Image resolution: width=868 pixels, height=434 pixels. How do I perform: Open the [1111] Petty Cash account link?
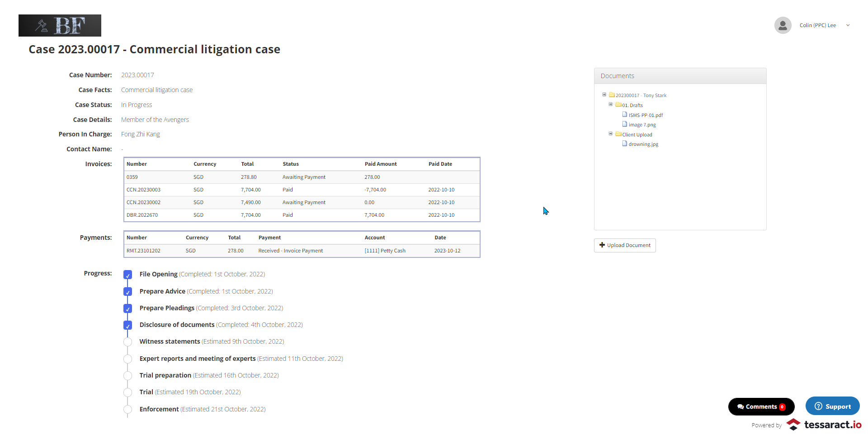(384, 250)
